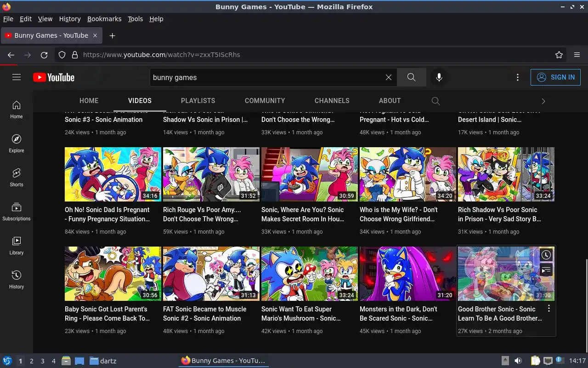Open a new browser tab

pos(112,35)
